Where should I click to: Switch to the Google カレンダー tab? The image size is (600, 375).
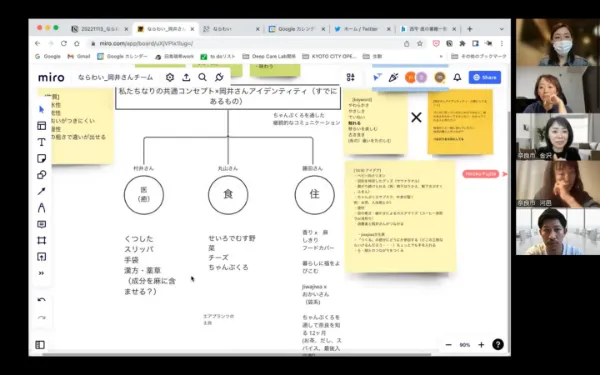click(x=297, y=29)
